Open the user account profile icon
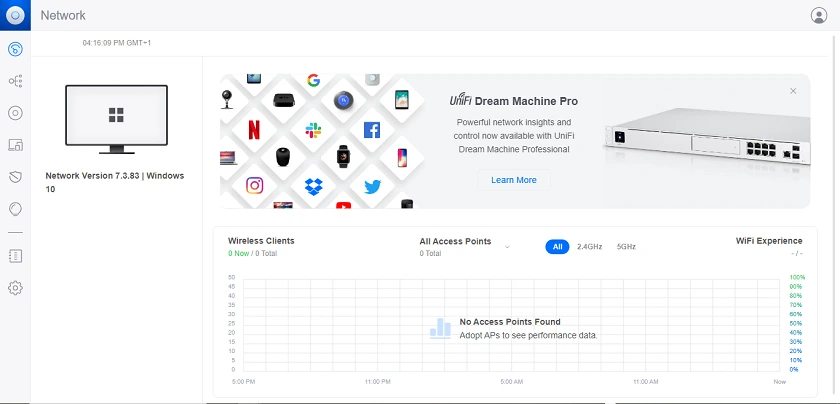This screenshot has width=840, height=404. (819, 15)
